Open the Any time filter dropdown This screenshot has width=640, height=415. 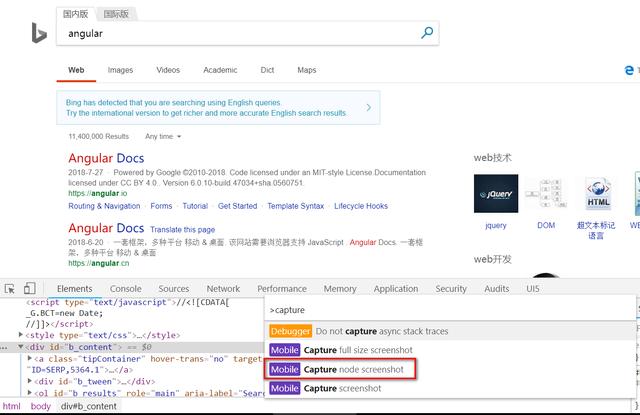163,136
